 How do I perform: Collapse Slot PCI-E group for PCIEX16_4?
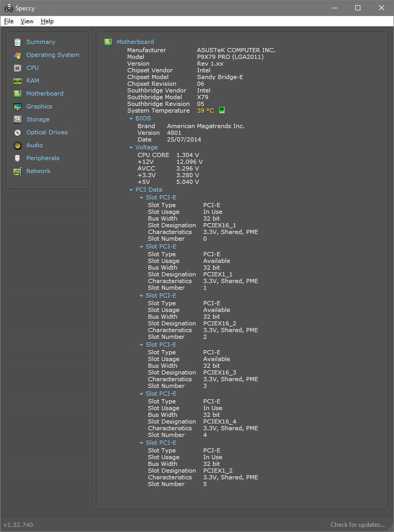pos(142,394)
